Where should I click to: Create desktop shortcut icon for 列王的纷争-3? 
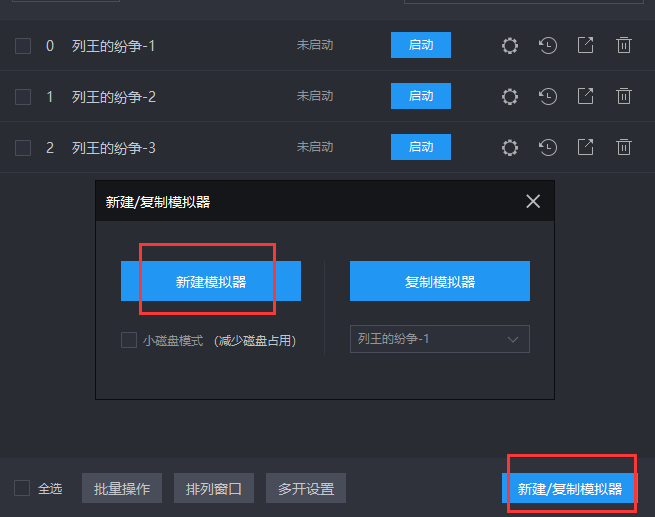pyautogui.click(x=586, y=147)
